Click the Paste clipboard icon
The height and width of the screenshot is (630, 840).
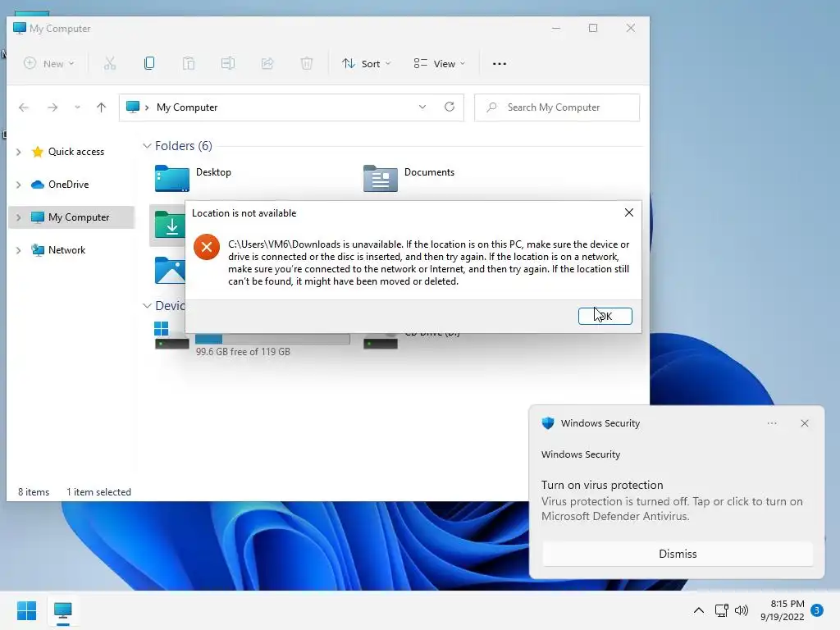point(189,64)
